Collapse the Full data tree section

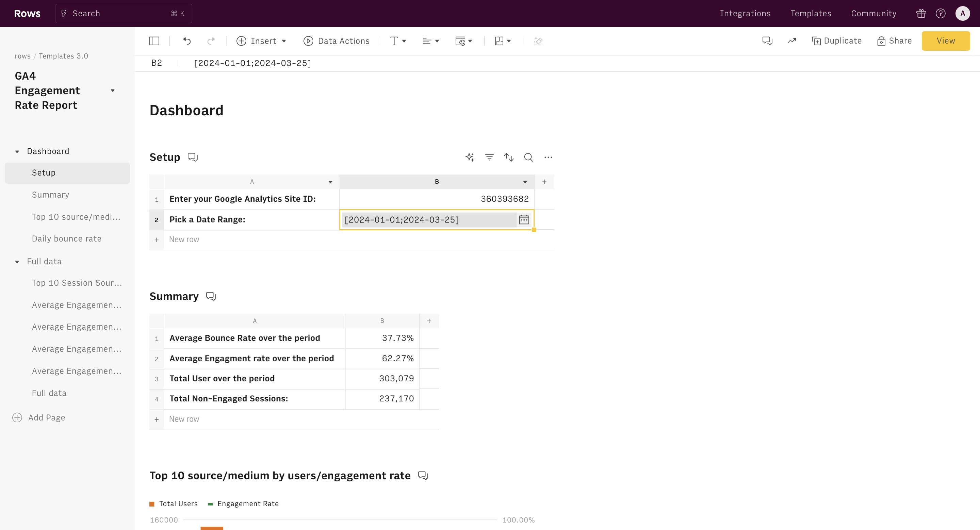[x=17, y=262]
